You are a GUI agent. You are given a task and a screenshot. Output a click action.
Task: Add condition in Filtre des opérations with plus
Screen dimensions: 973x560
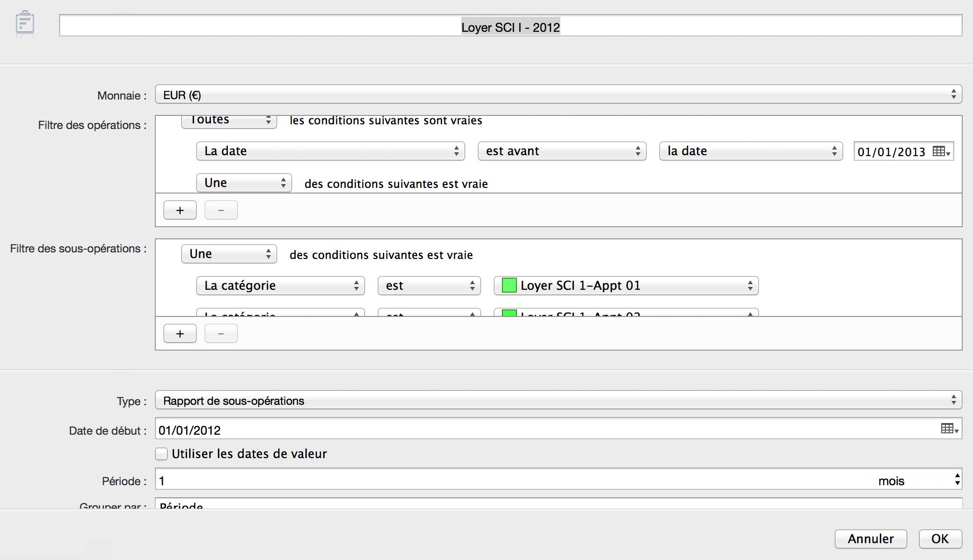[180, 210]
